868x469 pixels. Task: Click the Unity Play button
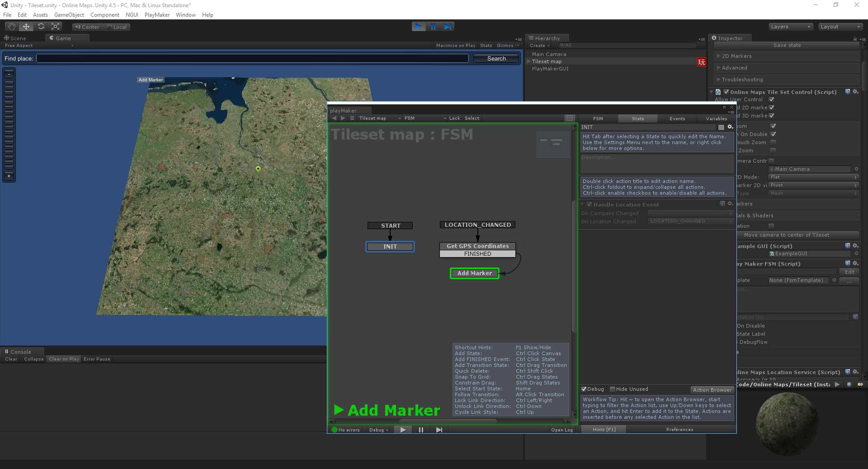419,27
